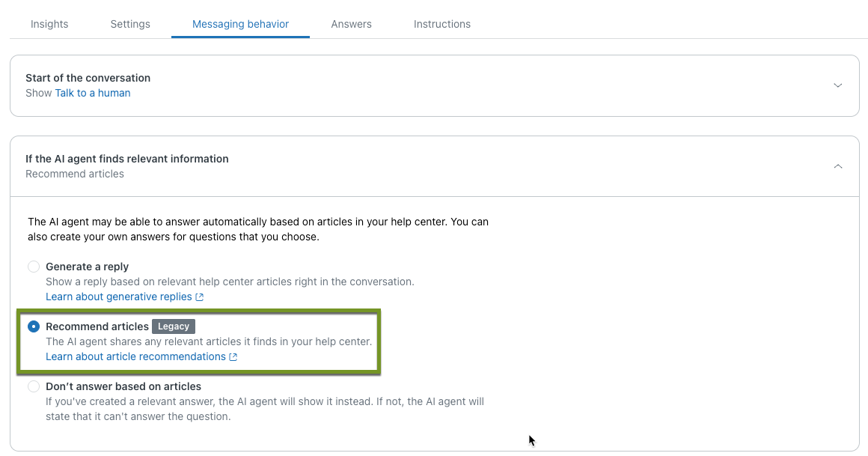
Task: Select Don't answer based on articles radio
Action: coord(34,386)
